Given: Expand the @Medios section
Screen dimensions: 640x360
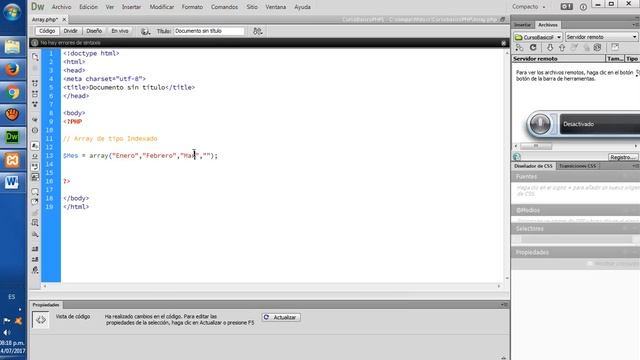Looking at the screenshot, I should [528, 210].
